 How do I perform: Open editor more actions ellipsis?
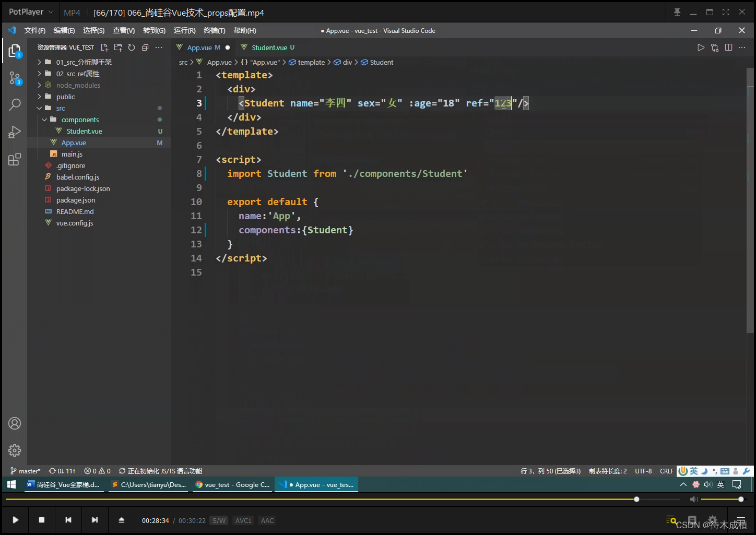[x=742, y=47]
